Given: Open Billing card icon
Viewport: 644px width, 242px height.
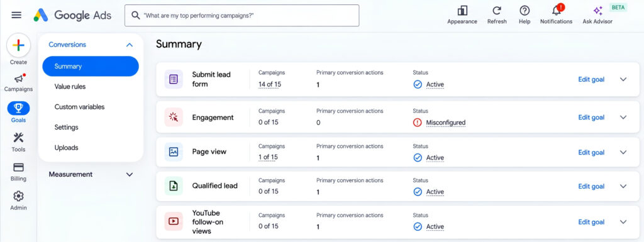Looking at the screenshot, I should tap(18, 167).
